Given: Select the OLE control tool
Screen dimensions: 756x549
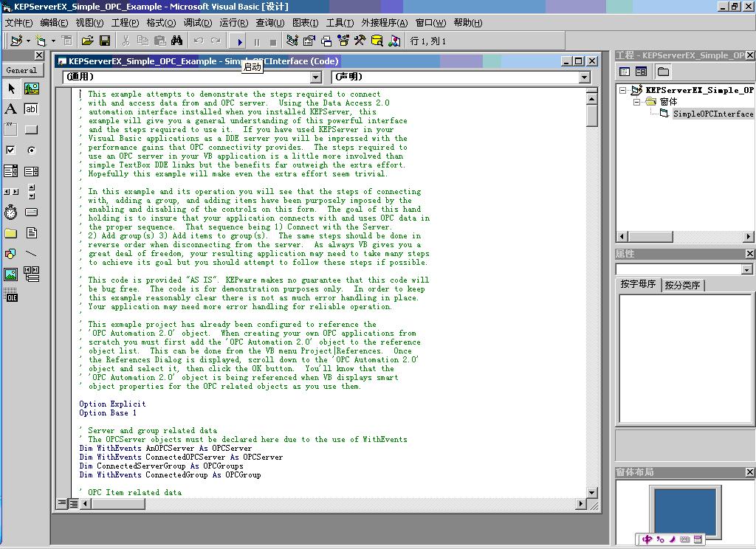Looking at the screenshot, I should [11, 297].
